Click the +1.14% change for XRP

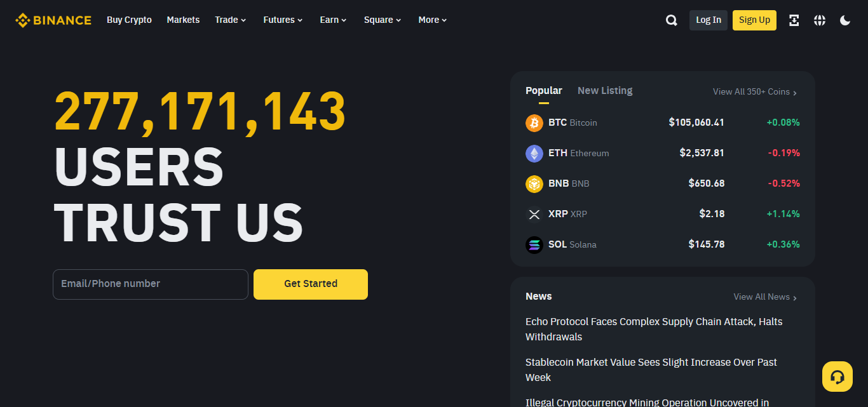coord(783,214)
